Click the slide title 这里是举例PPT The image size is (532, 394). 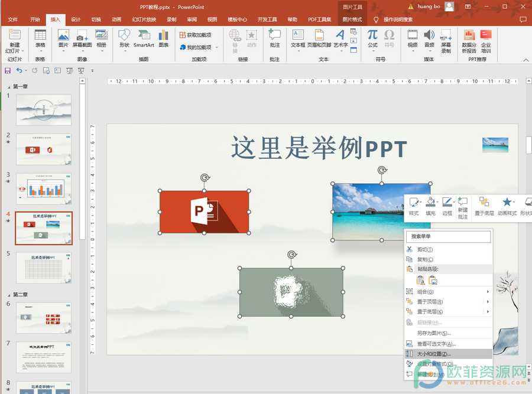tap(319, 148)
